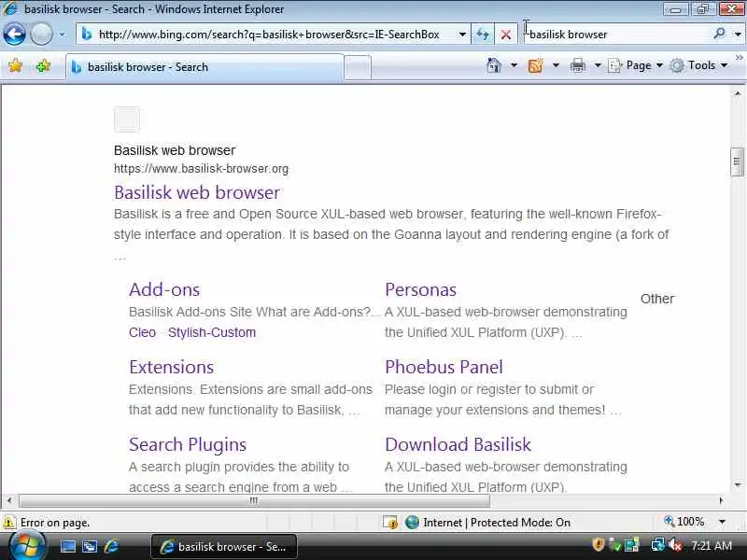Click the muted volume tray icon
Image resolution: width=747 pixels, height=560 pixels.
pyautogui.click(x=675, y=544)
